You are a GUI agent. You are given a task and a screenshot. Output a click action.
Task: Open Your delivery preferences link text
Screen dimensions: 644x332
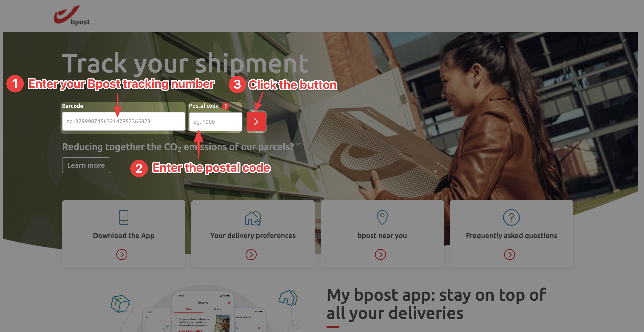click(x=253, y=236)
